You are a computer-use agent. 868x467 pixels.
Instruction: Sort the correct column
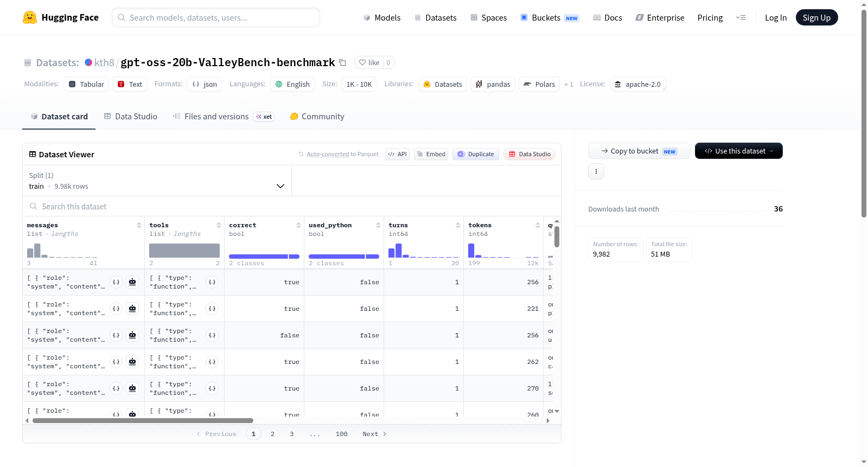click(298, 225)
